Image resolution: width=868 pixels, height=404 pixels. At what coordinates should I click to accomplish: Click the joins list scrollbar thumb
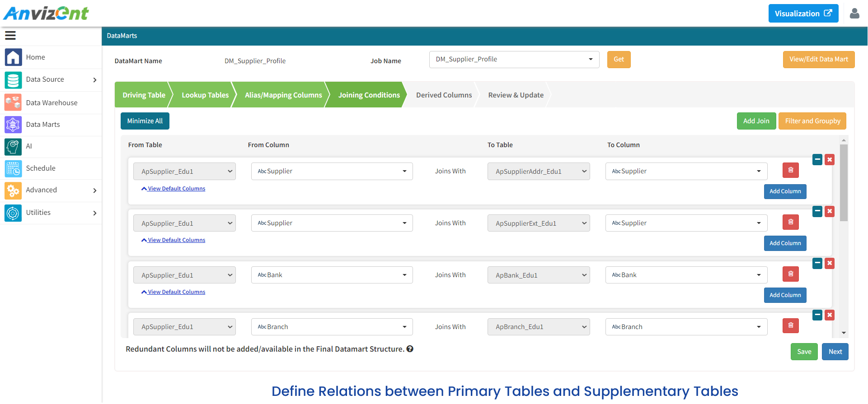tap(844, 182)
